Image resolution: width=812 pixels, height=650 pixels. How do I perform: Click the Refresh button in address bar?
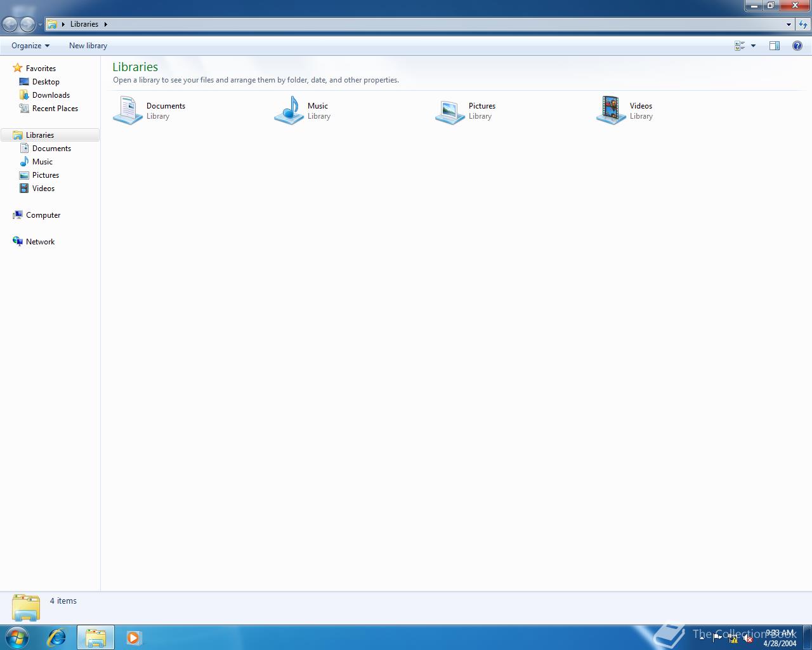click(803, 25)
